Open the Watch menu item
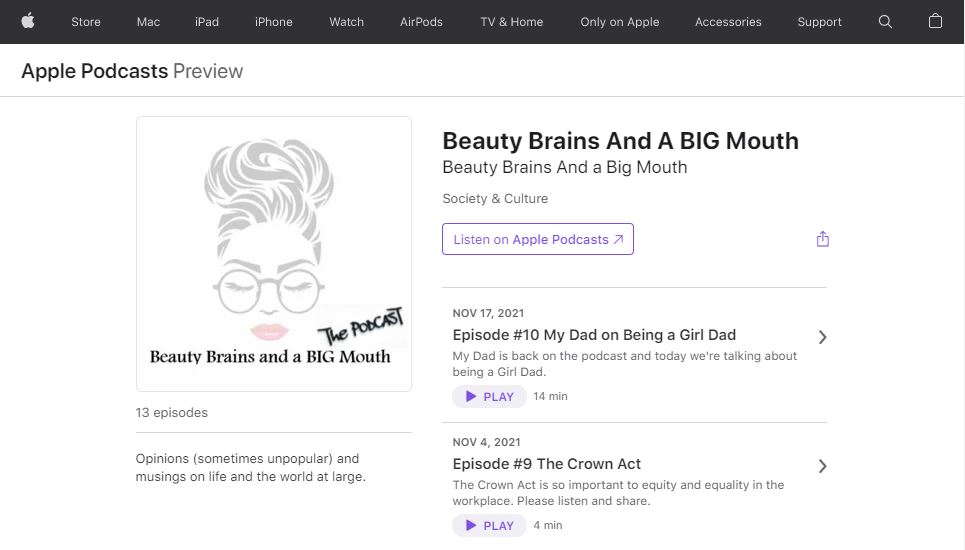Image resolution: width=965 pixels, height=550 pixels. coord(346,22)
